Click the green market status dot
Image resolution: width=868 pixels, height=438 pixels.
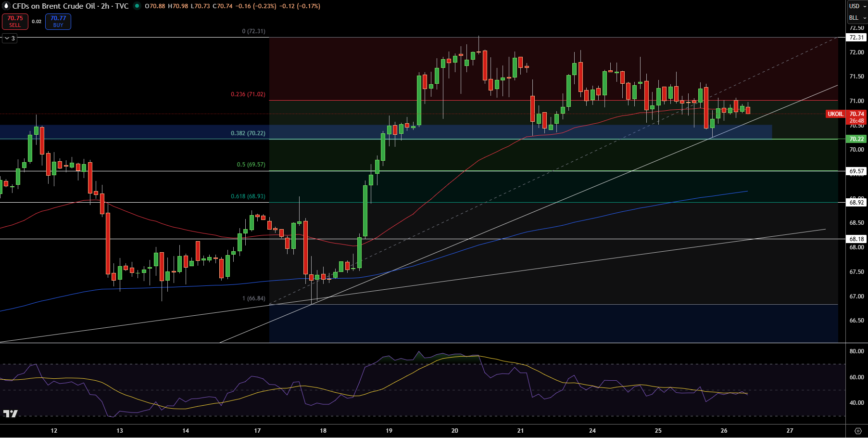tap(137, 6)
